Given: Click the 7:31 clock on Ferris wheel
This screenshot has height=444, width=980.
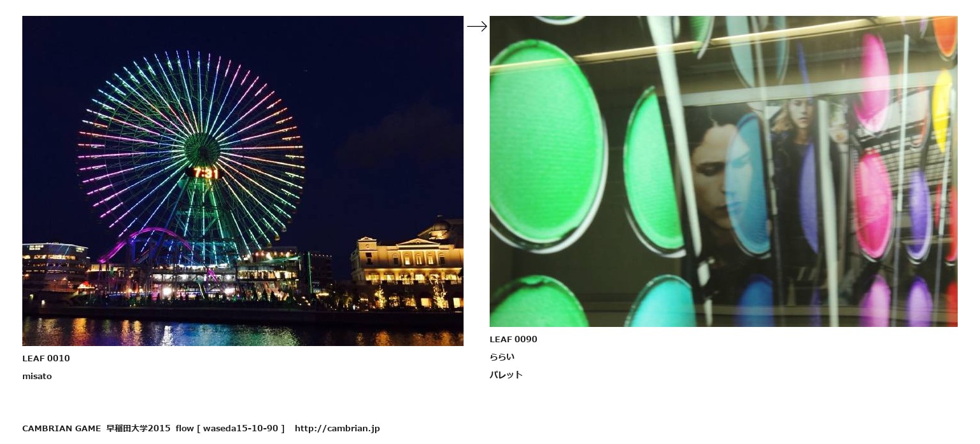Looking at the screenshot, I should 206,173.
